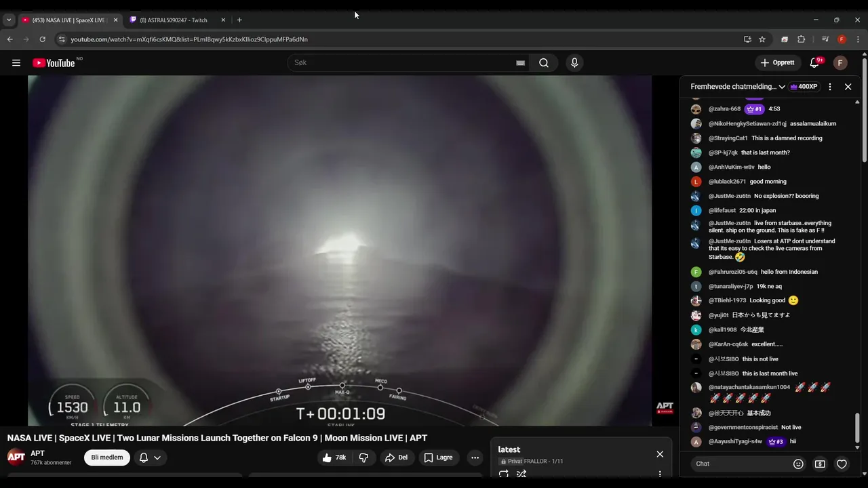Click the Bli medlem button

(107, 457)
